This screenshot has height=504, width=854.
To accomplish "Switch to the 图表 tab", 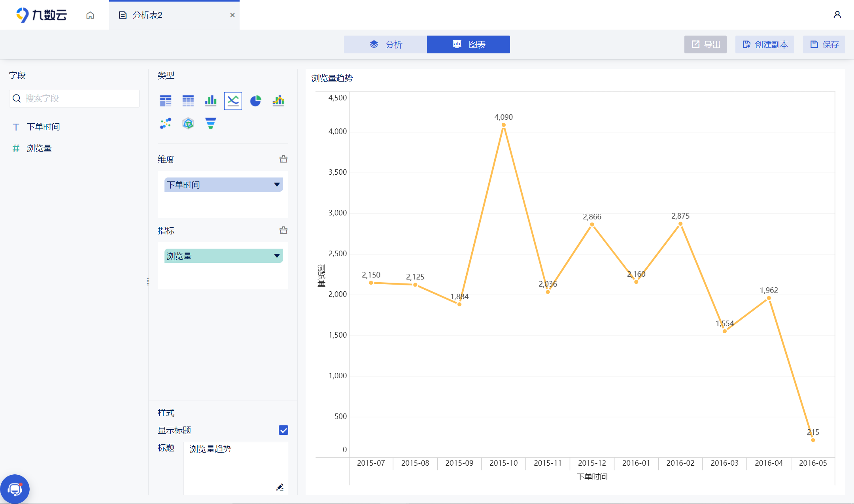I will (x=469, y=44).
